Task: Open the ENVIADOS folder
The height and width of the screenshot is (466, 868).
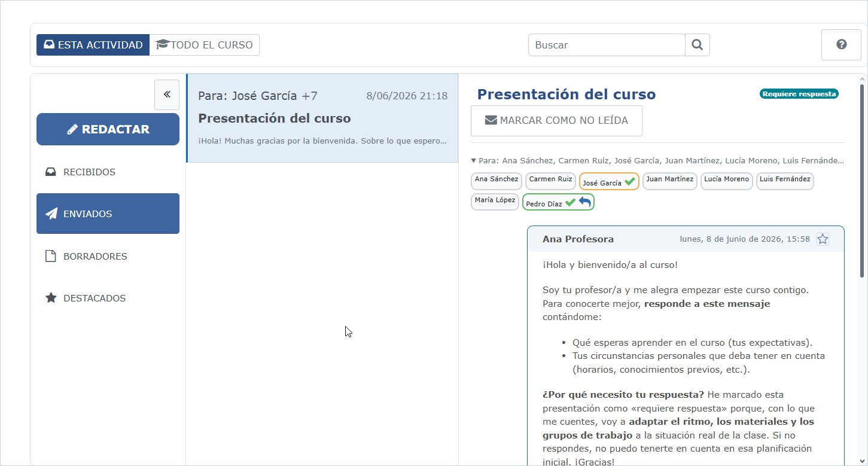Action: pyautogui.click(x=108, y=214)
